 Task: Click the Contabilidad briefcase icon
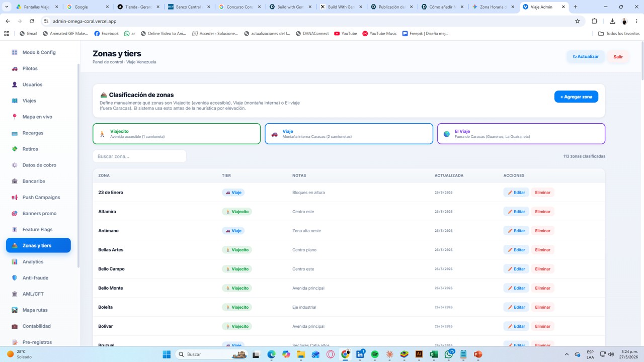15,326
